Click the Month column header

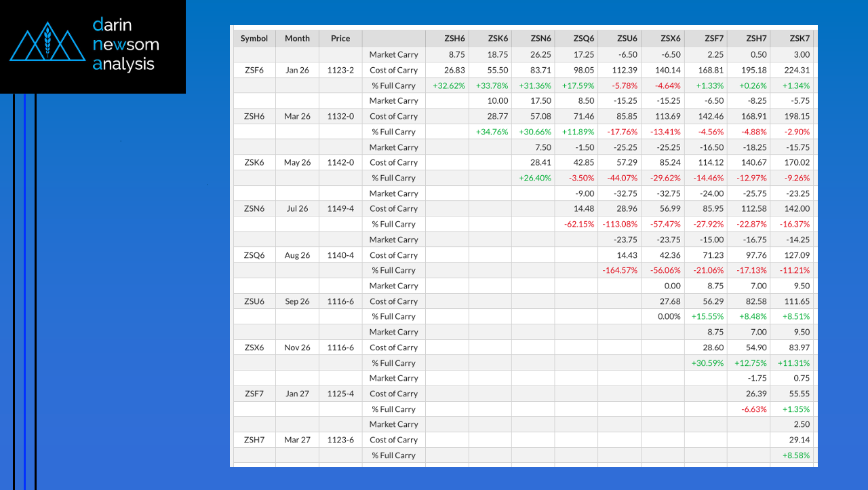[297, 39]
